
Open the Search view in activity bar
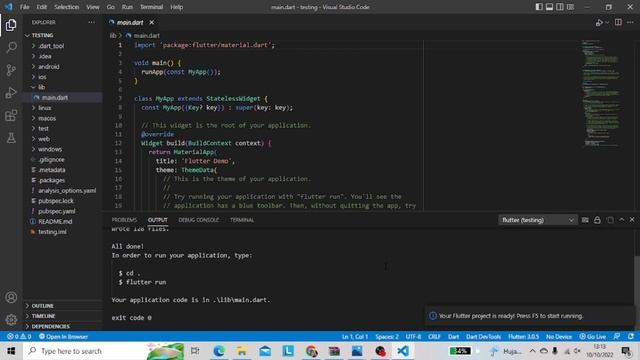11,48
